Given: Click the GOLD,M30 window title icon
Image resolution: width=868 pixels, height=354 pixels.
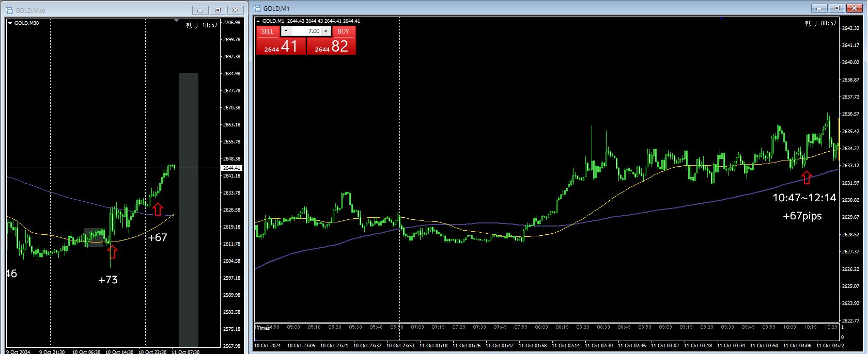Looking at the screenshot, I should pos(9,10).
